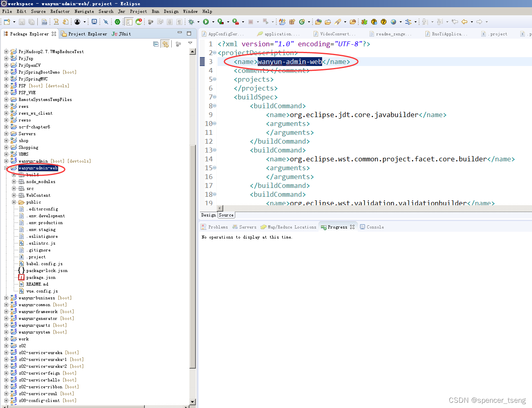The image size is (532, 408).
Task: Click the Save All toolbar icon
Action: click(31, 22)
